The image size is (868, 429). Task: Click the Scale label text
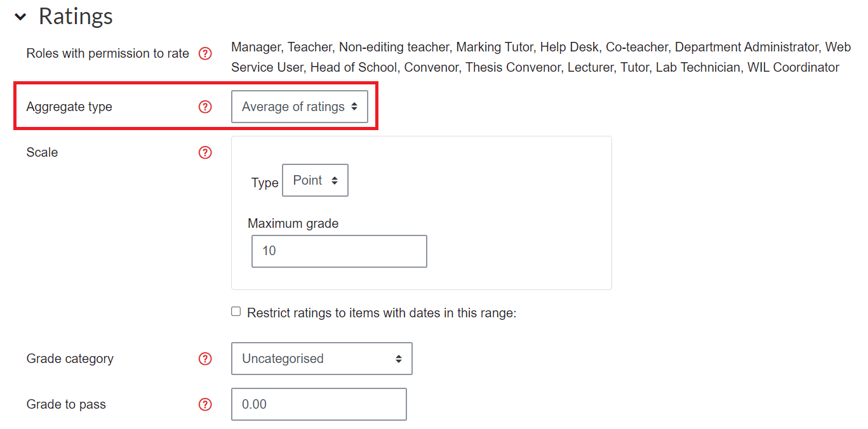pyautogui.click(x=42, y=152)
